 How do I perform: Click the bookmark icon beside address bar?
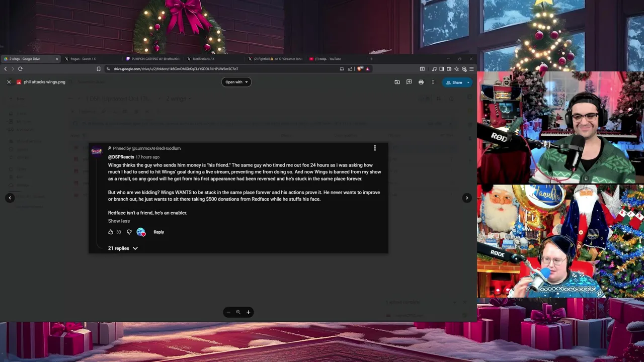click(99, 69)
